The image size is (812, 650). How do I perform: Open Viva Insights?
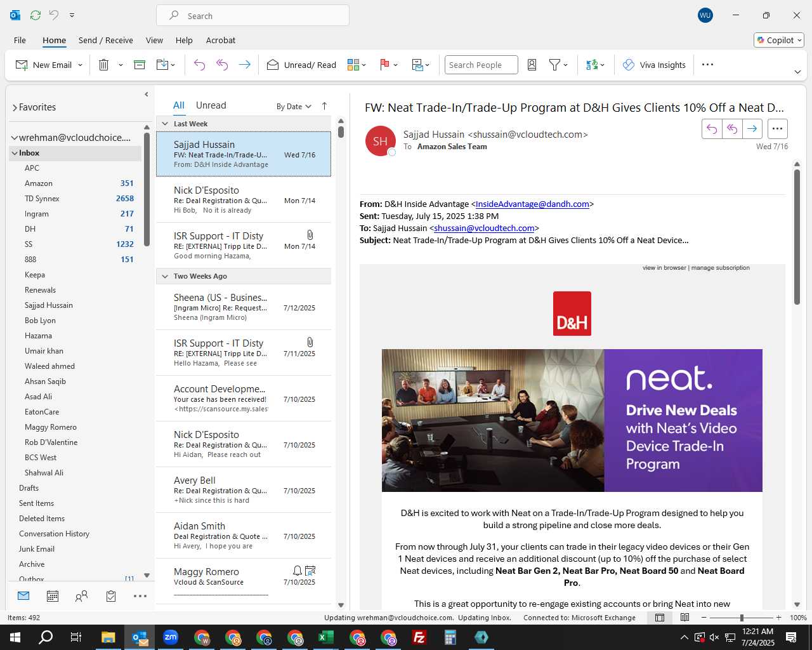click(x=654, y=65)
